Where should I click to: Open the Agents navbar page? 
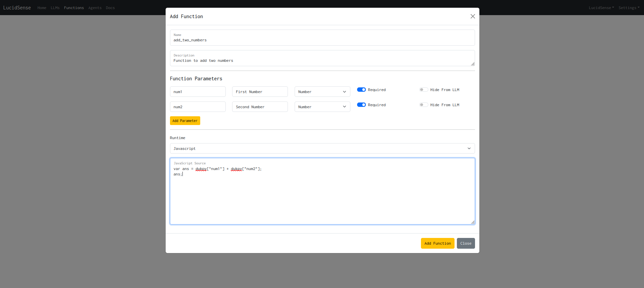click(x=95, y=8)
